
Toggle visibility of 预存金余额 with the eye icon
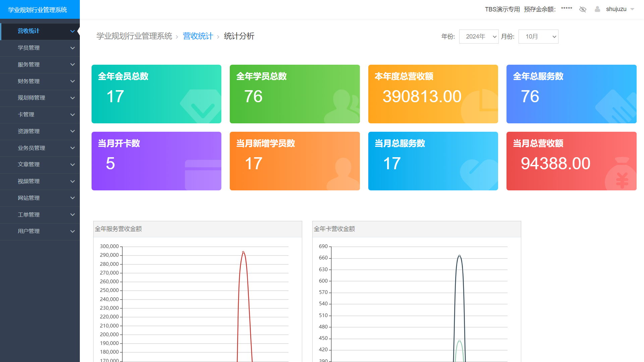(583, 9)
